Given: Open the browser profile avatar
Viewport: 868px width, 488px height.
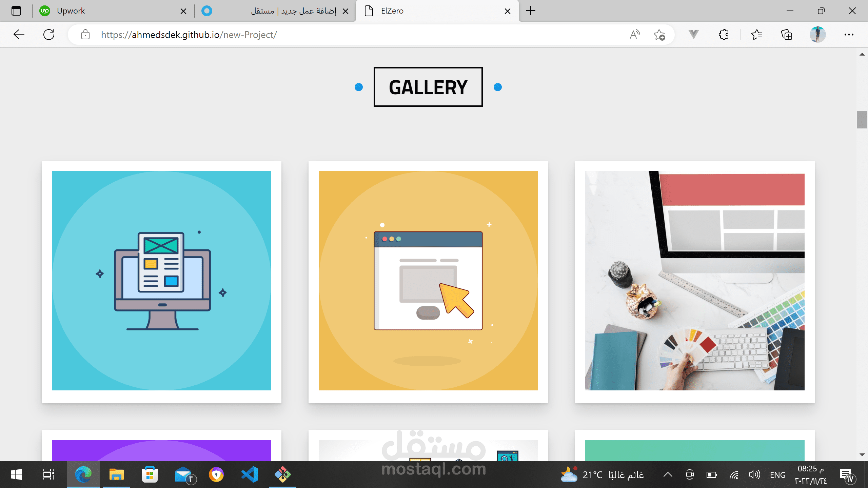Looking at the screenshot, I should point(817,35).
